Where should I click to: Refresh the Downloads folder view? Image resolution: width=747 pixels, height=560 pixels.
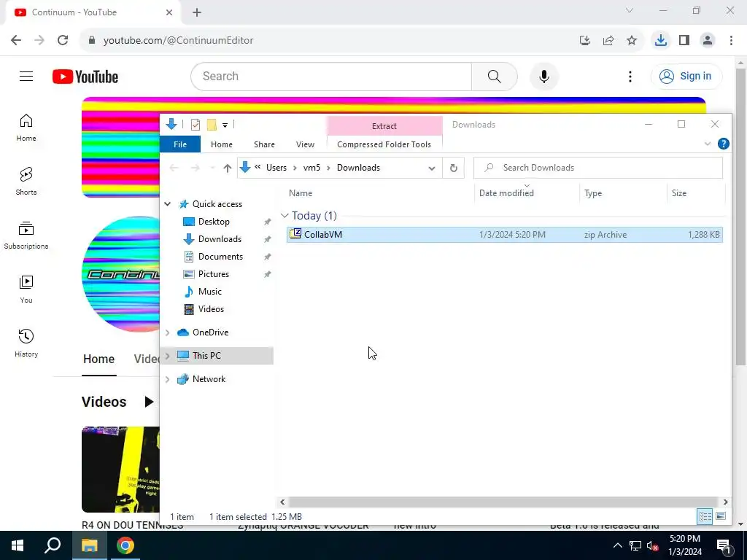(454, 168)
